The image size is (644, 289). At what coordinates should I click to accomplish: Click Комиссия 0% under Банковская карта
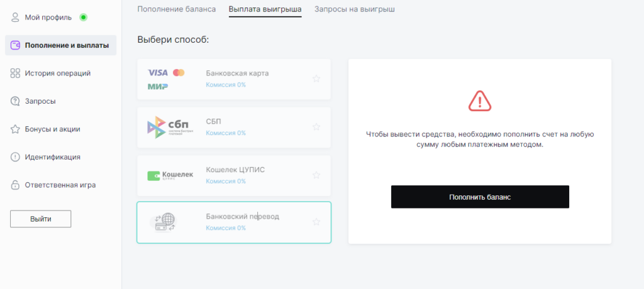(x=226, y=85)
